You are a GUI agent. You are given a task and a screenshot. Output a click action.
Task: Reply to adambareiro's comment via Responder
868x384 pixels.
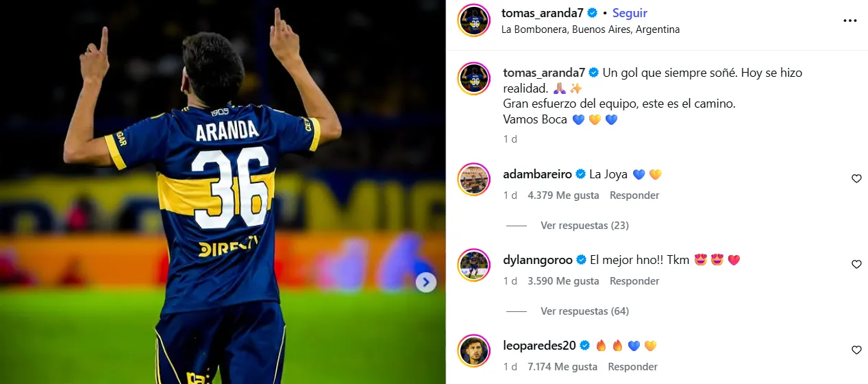click(634, 195)
